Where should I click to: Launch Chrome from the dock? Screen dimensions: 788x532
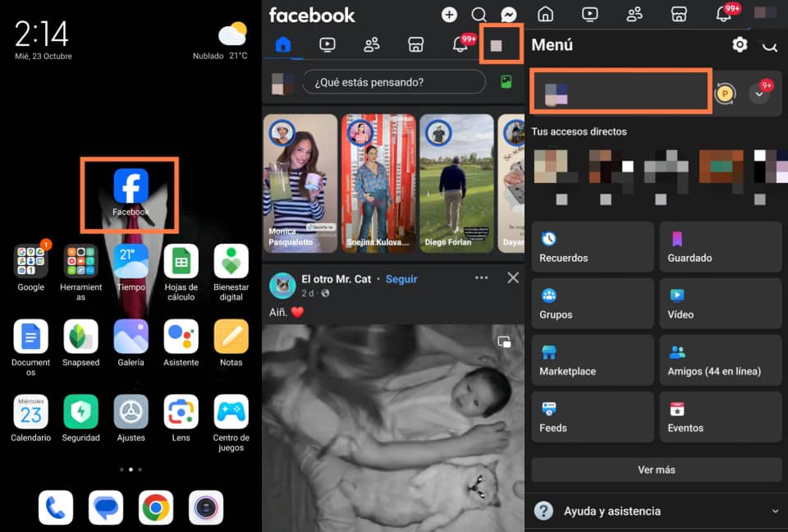156,508
